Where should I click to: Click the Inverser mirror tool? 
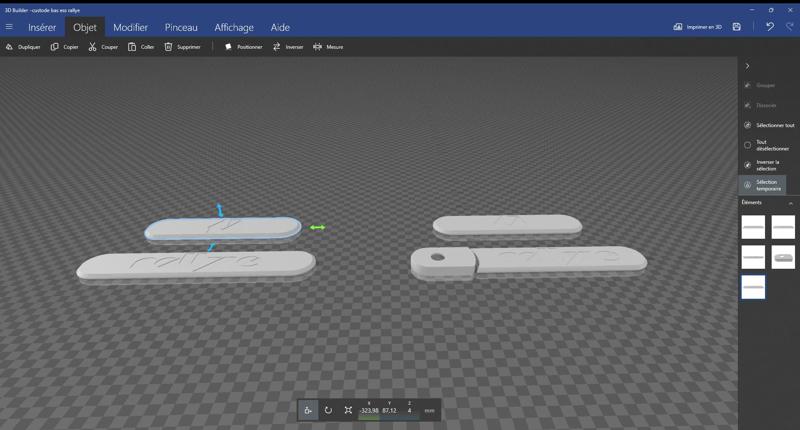[288, 47]
